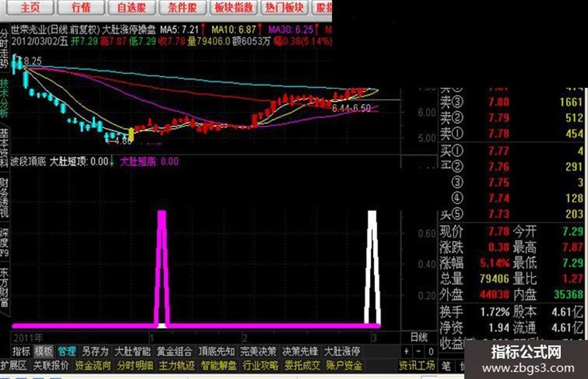Open the 自选股 watchlist button
This screenshot has width=588, height=379.
tap(131, 7)
